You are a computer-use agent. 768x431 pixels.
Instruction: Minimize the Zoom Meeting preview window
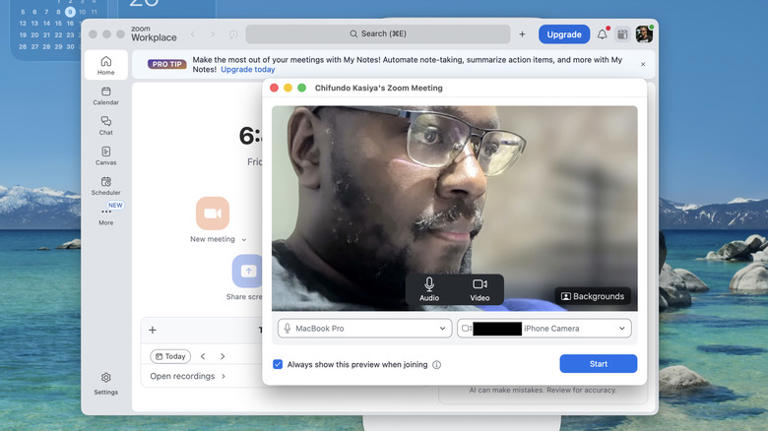tap(288, 88)
